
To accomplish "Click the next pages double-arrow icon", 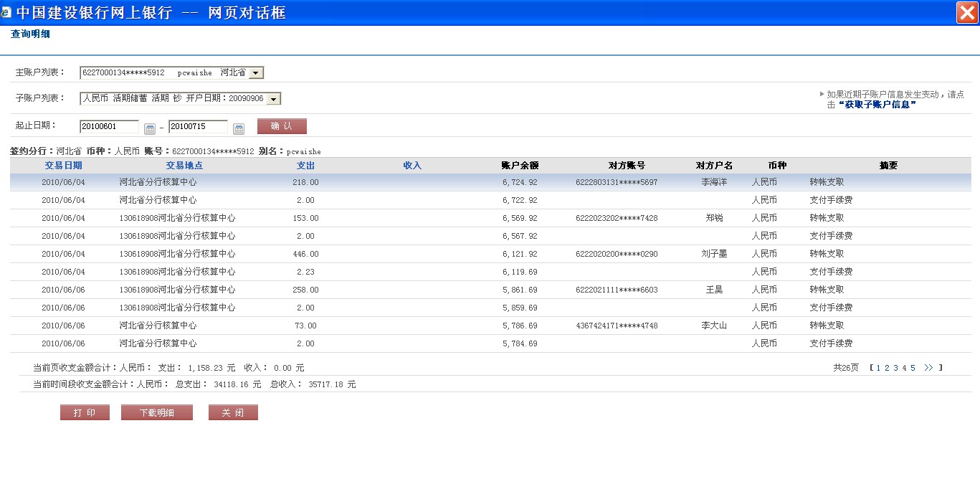I will 928,368.
